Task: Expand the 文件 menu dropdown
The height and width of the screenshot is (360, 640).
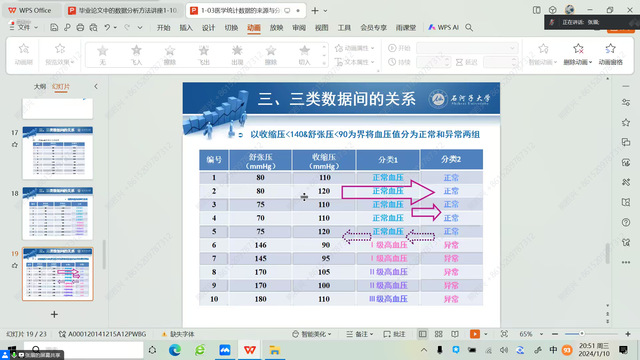Action: (x=24, y=27)
